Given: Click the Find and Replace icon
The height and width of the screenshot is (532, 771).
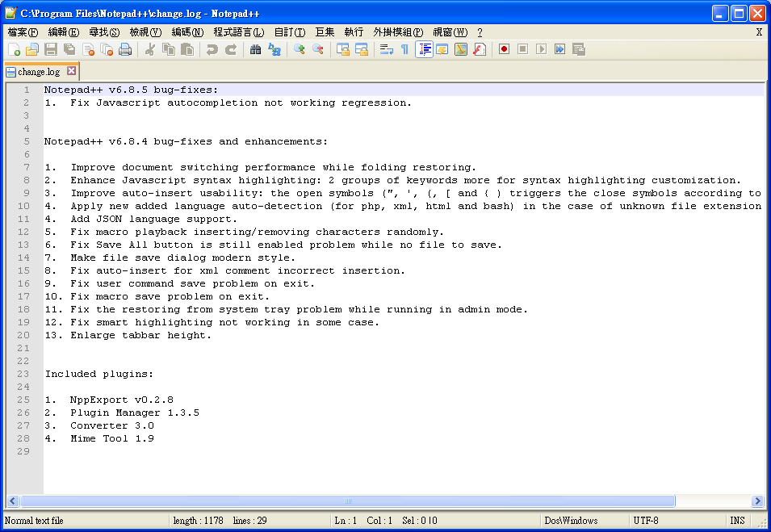Looking at the screenshot, I should coord(274,50).
